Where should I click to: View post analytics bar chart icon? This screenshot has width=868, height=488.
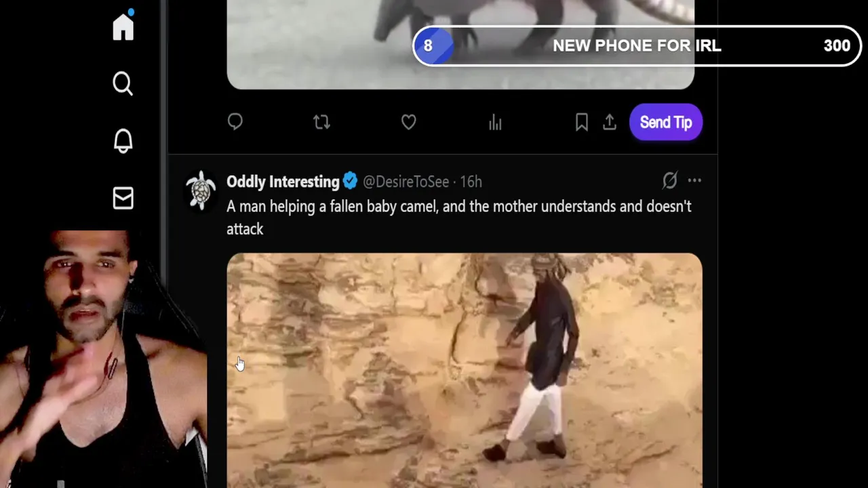[495, 122]
